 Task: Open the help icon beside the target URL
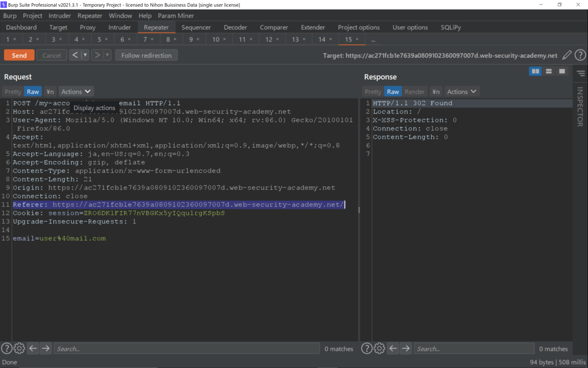click(x=580, y=55)
